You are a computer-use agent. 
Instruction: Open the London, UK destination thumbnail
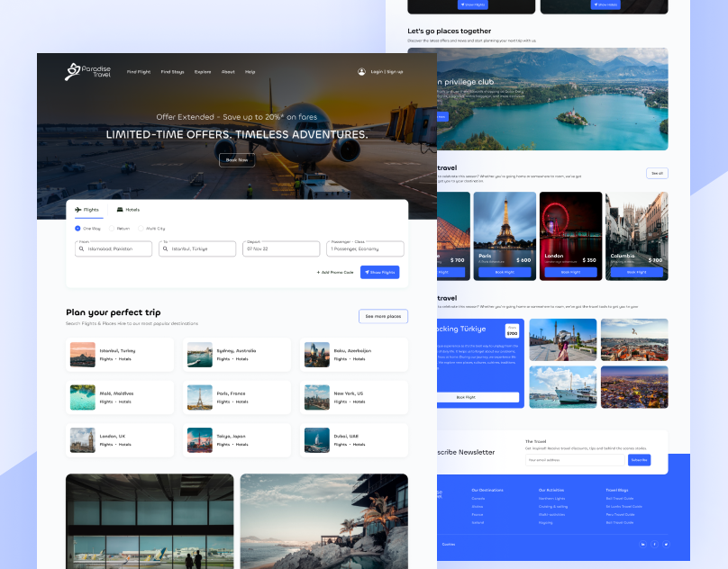[83, 440]
